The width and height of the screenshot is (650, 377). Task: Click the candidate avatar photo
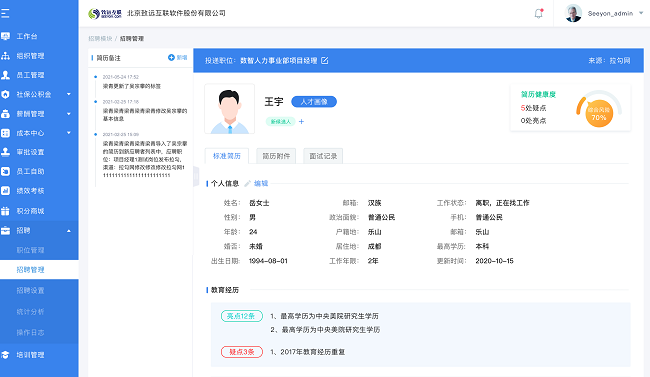[x=230, y=109]
